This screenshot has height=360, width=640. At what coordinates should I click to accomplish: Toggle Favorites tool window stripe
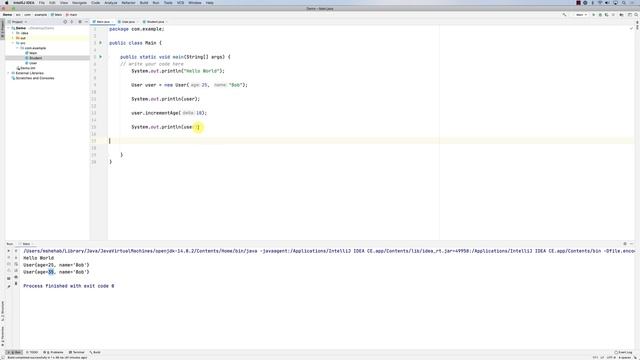2,336
